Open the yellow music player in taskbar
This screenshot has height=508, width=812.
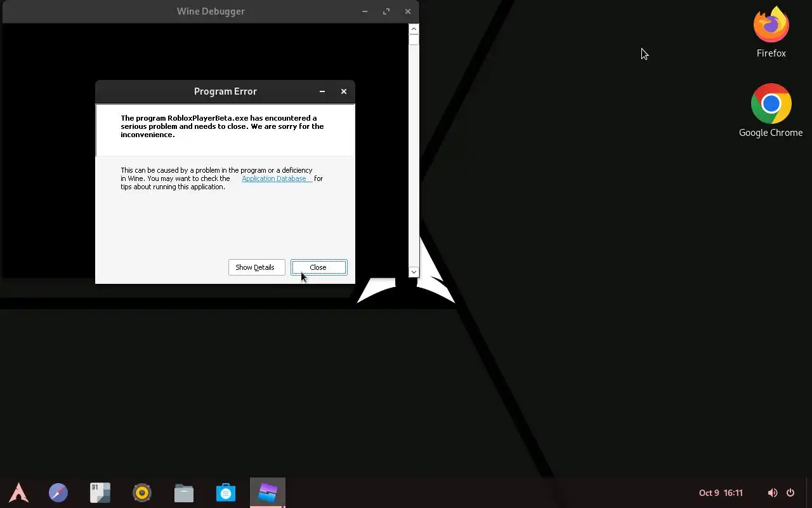point(142,493)
